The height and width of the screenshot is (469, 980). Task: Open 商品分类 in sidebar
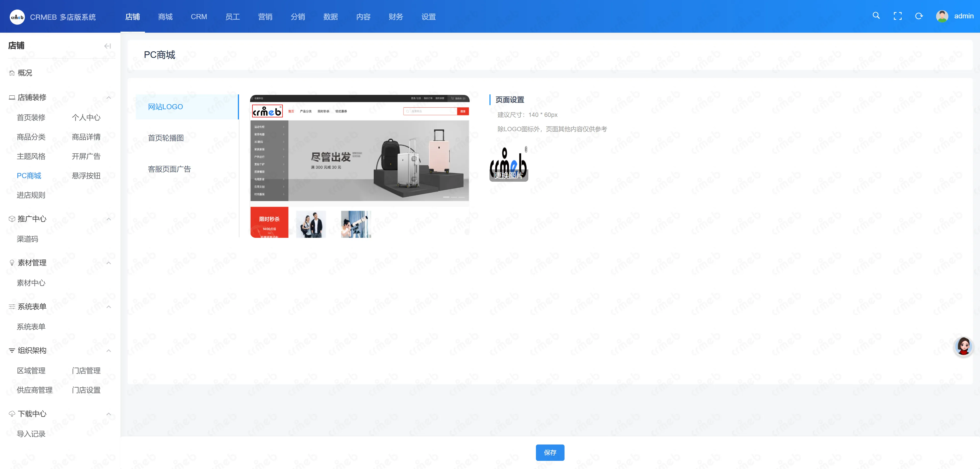tap(31, 137)
